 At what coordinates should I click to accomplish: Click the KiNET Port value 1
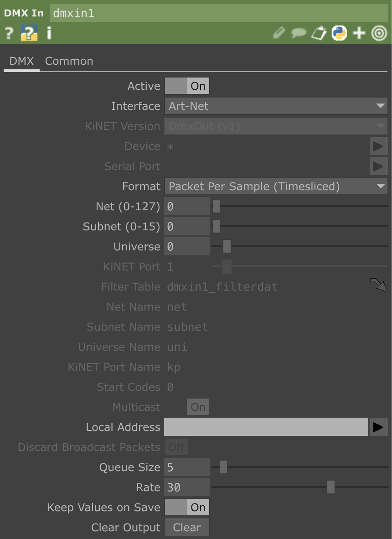(170, 266)
